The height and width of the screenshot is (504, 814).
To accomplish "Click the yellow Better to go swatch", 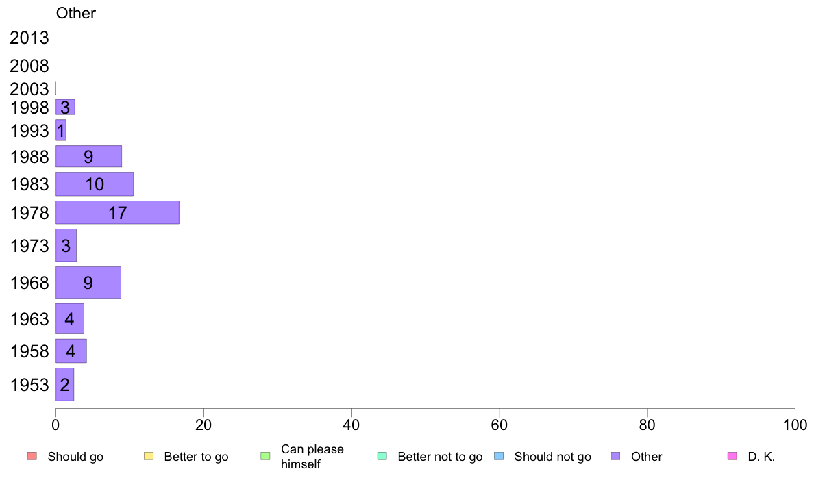I will 149,456.
